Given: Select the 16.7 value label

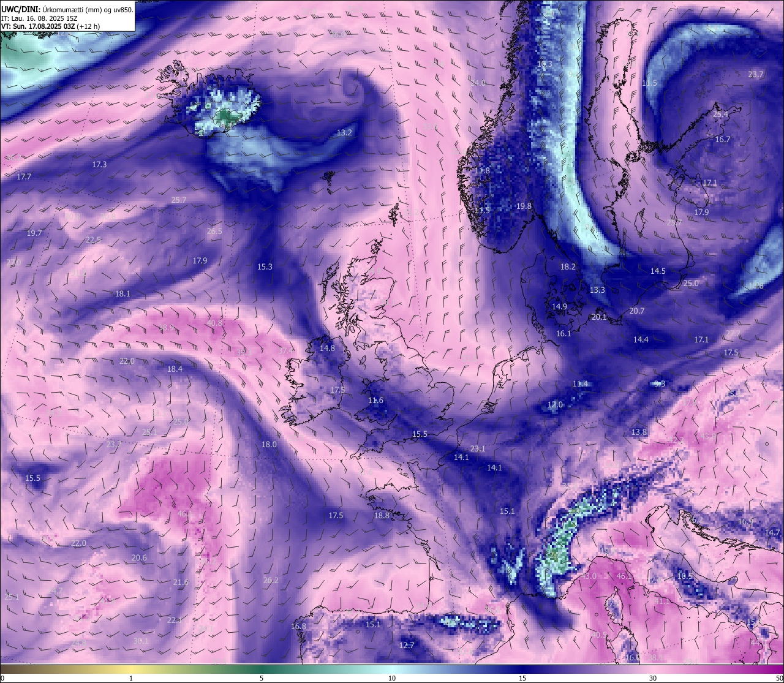Looking at the screenshot, I should click(723, 140).
